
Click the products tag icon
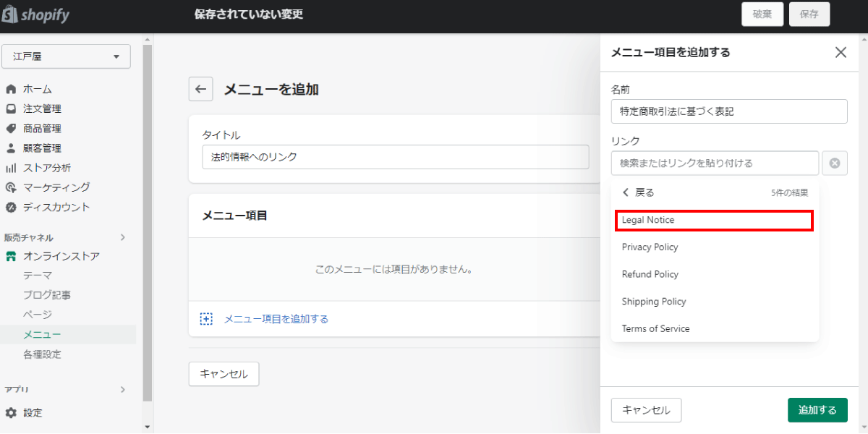pos(11,128)
